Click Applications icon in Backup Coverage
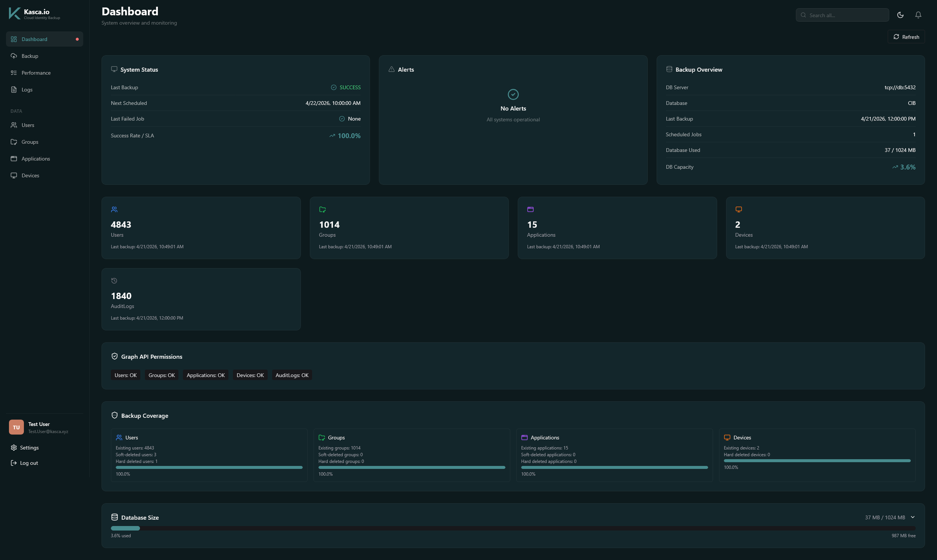Viewport: 937px width, 560px height. 524,437
